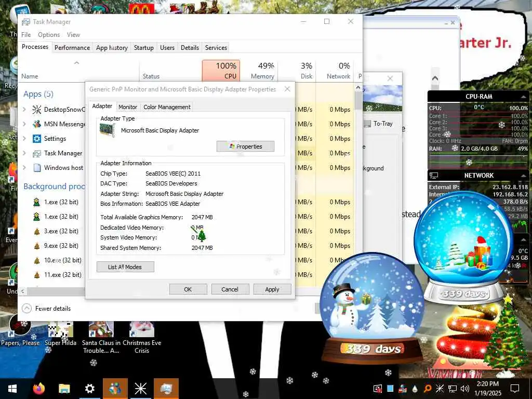Open the View menu in Task Manager
532x399 pixels.
click(73, 35)
